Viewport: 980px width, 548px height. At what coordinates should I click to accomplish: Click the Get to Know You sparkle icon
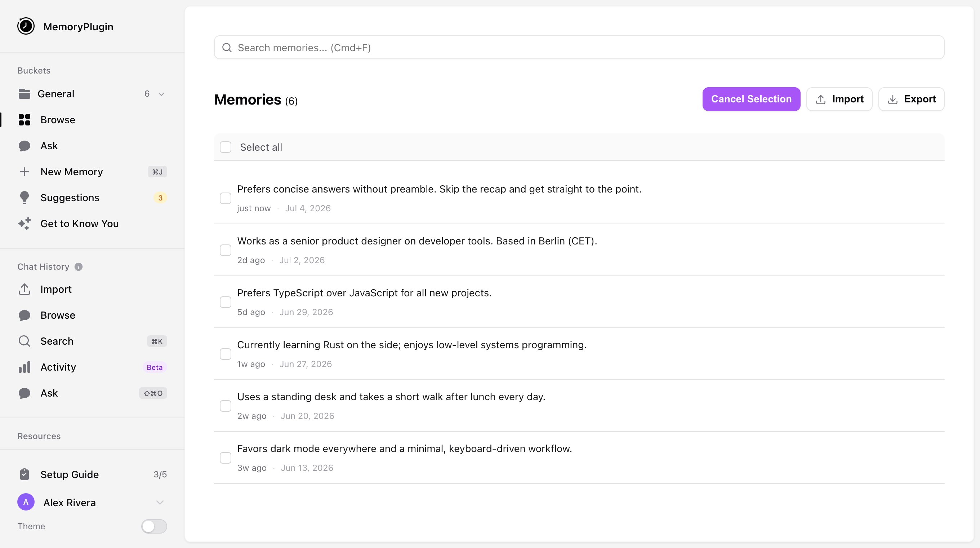(x=24, y=224)
